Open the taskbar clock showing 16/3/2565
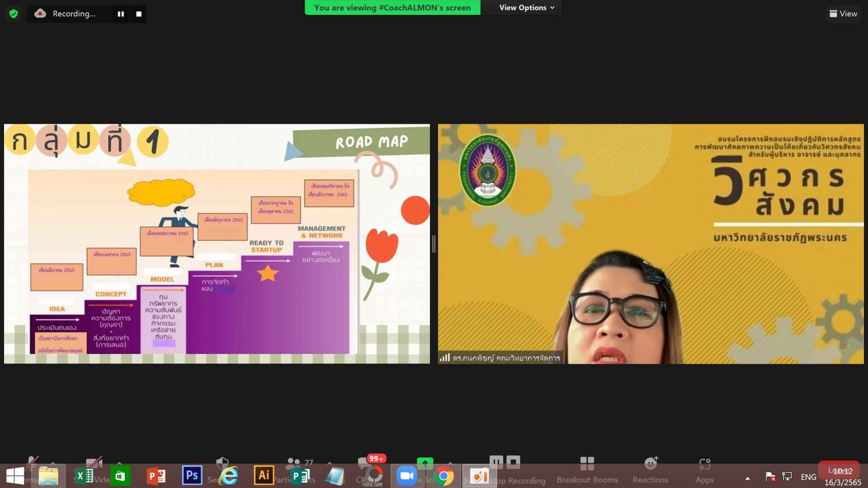 pos(843,477)
